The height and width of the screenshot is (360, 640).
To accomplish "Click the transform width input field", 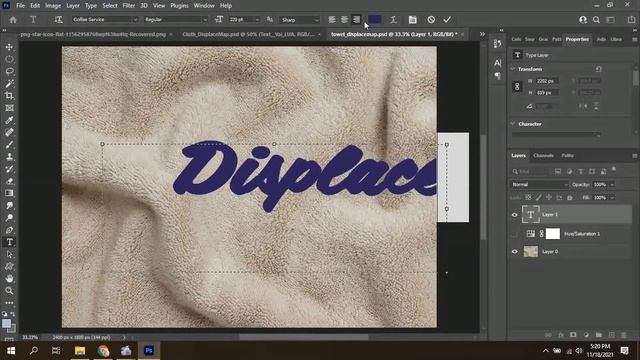I will click(547, 81).
